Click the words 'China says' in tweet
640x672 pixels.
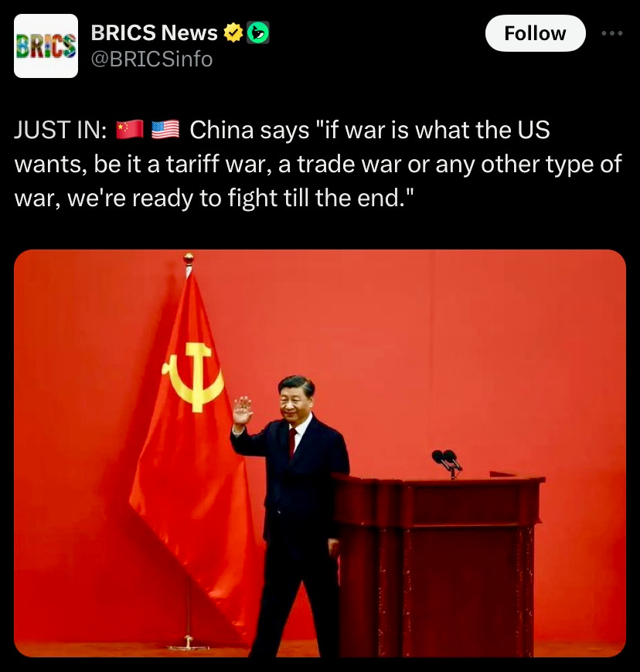(250, 131)
